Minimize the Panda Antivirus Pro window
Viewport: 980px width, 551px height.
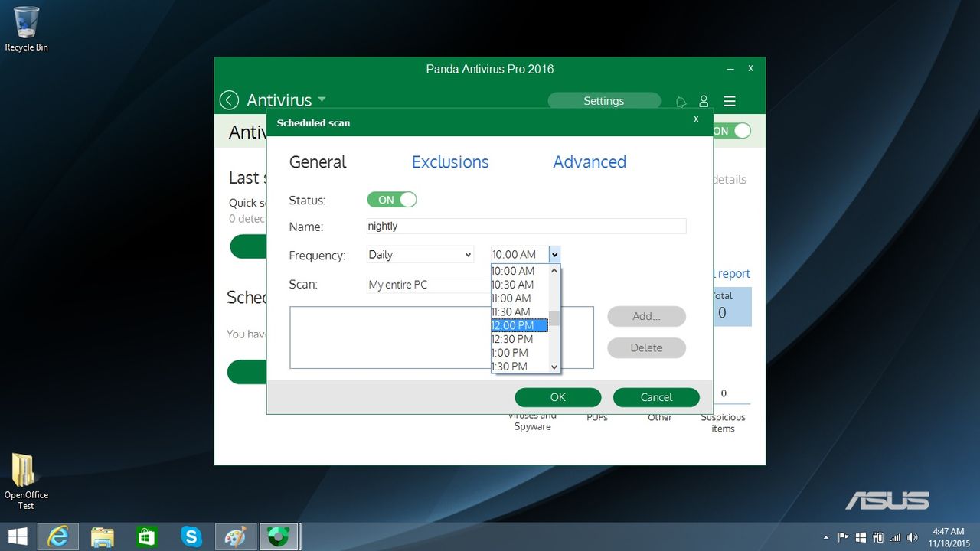pos(730,69)
